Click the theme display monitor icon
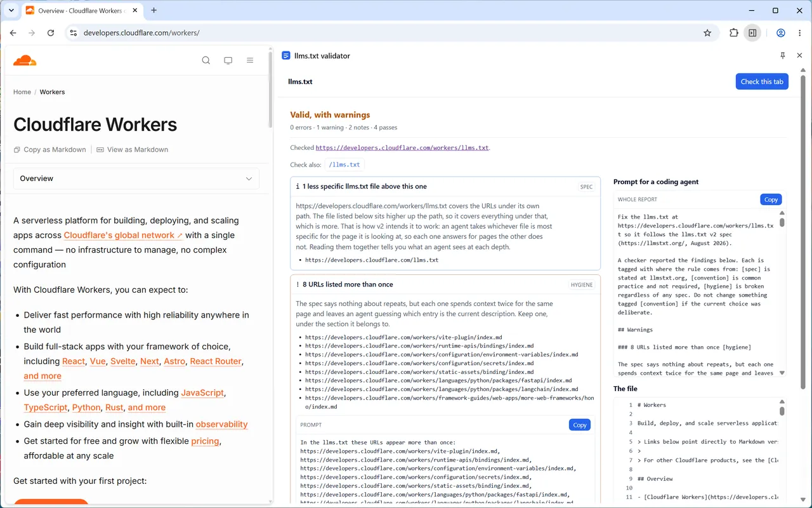 tap(228, 60)
